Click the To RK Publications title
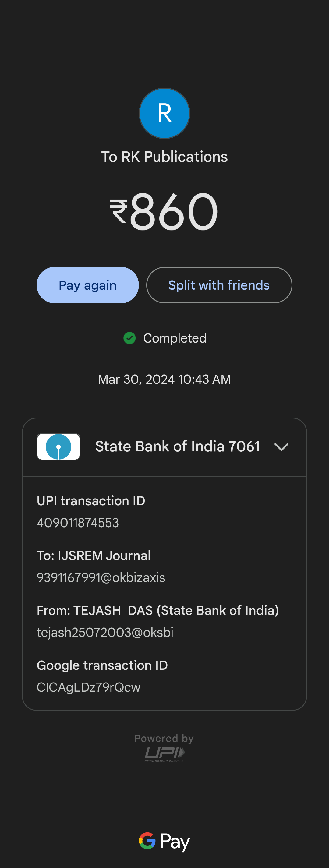329x868 pixels. [164, 157]
